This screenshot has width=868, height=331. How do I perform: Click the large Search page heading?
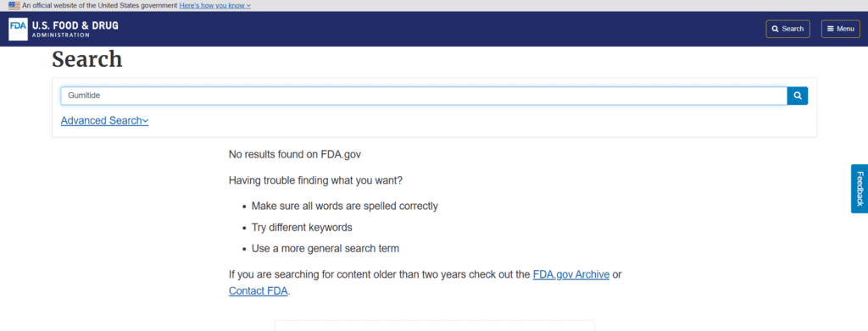point(87,59)
